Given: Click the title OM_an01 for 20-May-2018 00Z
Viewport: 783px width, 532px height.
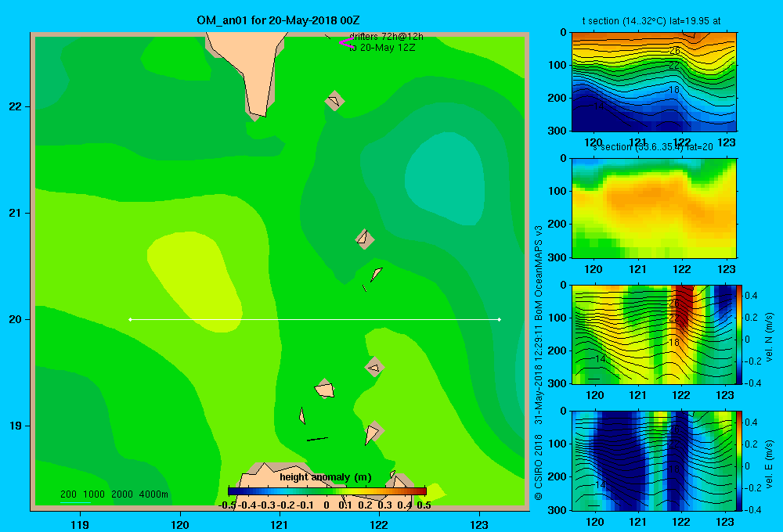Looking at the screenshot, I should point(278,20).
